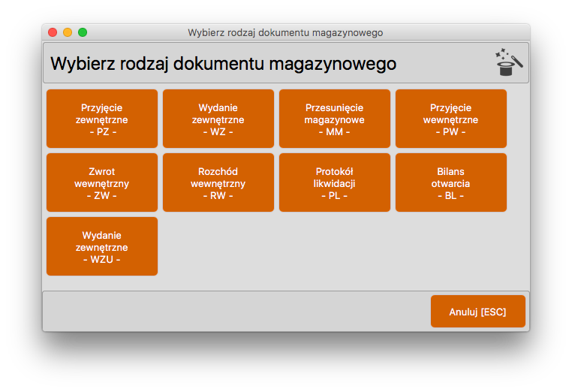
Task: Zoom the window with the green button
Action: pos(83,32)
